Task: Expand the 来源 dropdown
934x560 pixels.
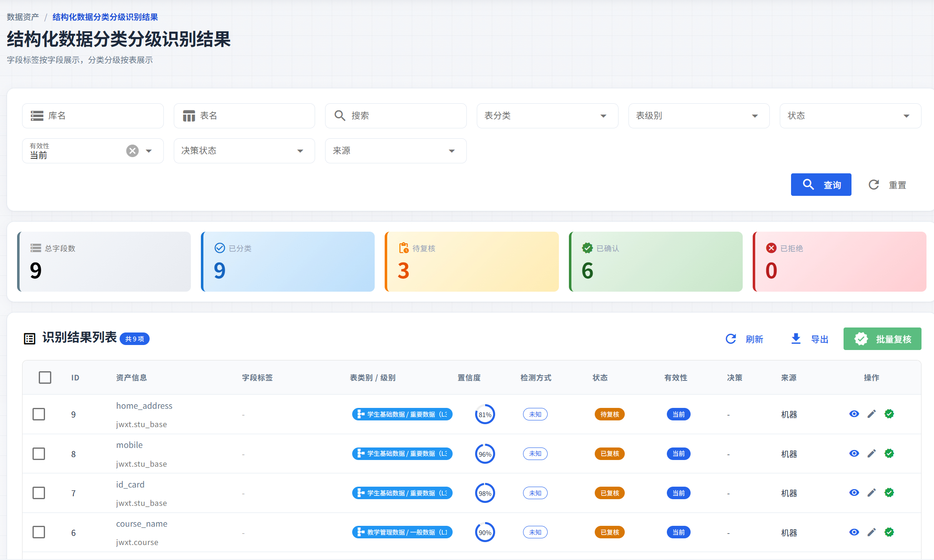Action: click(x=396, y=151)
